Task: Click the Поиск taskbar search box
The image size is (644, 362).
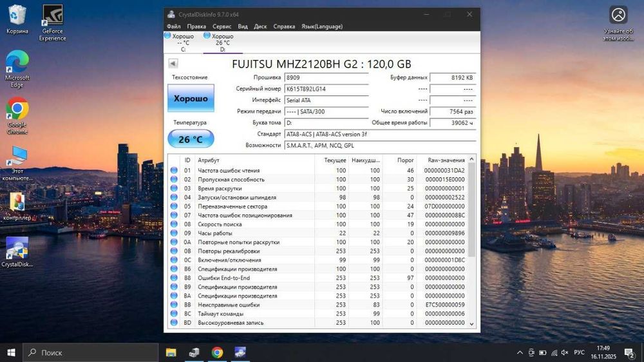Action: [x=90, y=352]
